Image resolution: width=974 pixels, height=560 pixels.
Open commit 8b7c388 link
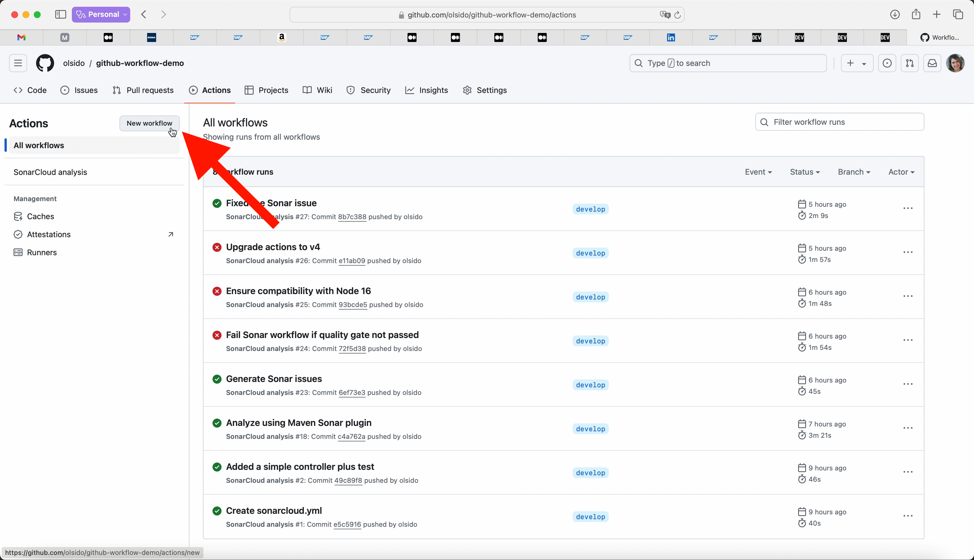[x=352, y=217]
